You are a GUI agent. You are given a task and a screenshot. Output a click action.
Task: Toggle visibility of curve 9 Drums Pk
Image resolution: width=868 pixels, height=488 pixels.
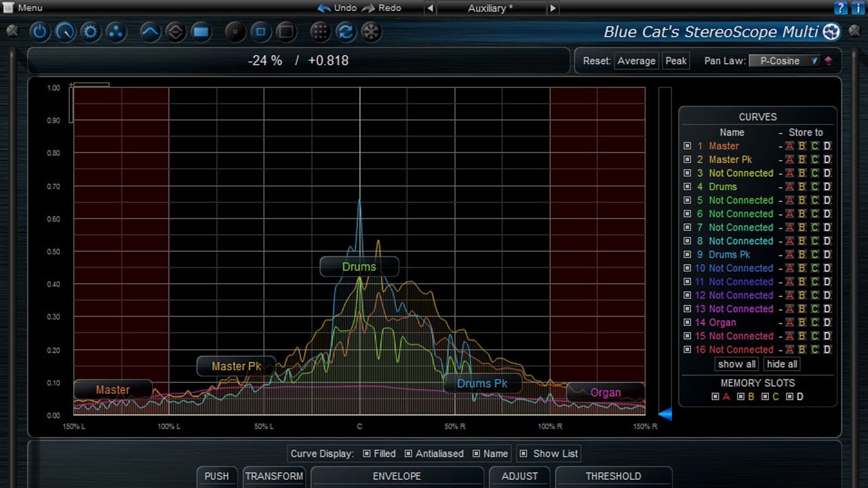pos(687,254)
